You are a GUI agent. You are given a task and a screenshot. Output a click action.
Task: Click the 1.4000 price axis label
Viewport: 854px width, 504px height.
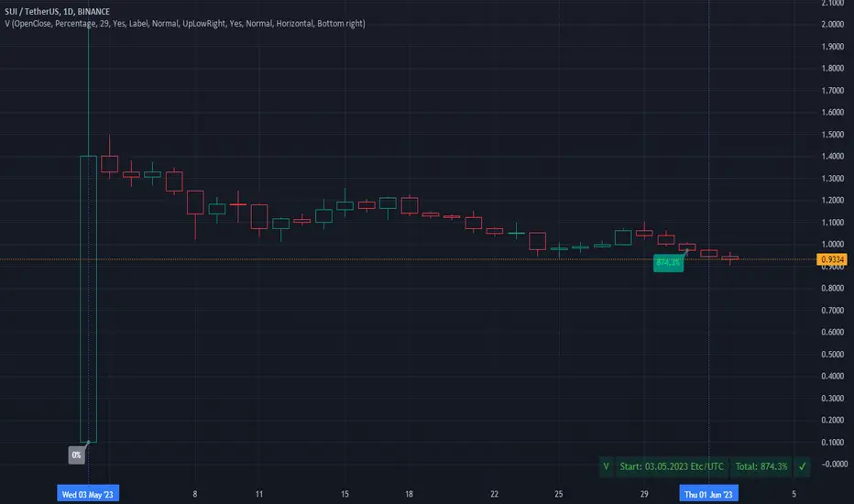point(833,157)
